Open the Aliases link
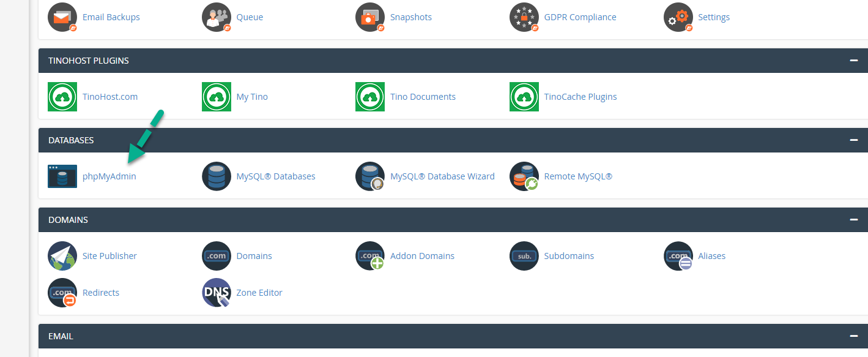The image size is (868, 357). 711,256
